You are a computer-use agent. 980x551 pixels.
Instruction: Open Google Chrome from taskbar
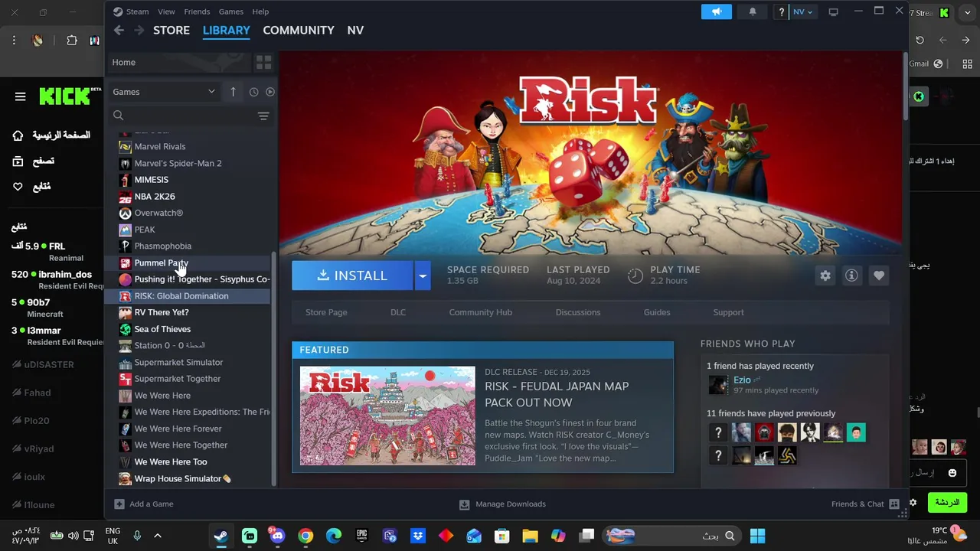[x=305, y=536]
